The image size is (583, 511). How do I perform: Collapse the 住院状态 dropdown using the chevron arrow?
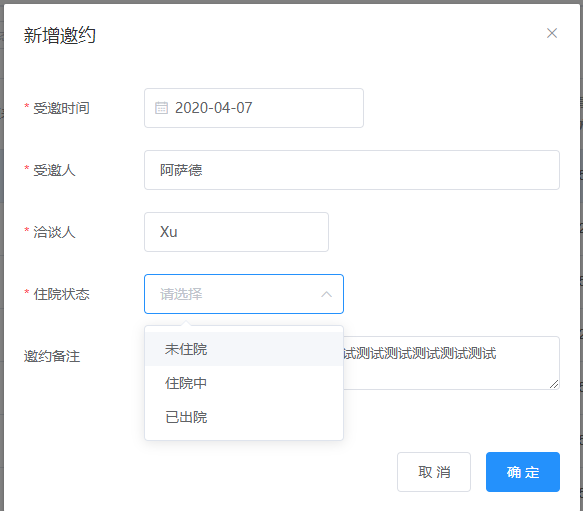click(x=326, y=294)
